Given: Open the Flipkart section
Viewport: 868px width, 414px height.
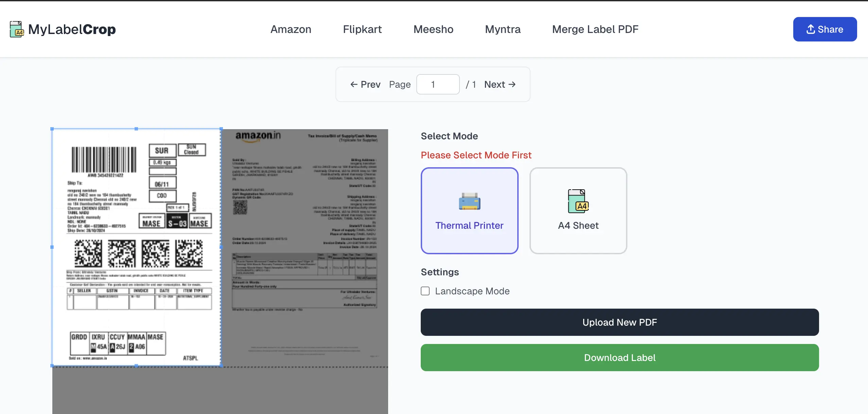Looking at the screenshot, I should (x=362, y=29).
